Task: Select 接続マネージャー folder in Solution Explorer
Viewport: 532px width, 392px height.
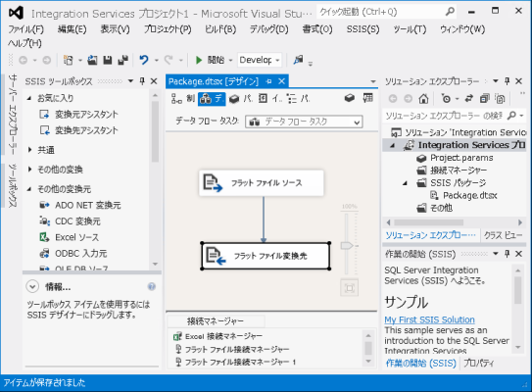Action: click(452, 171)
